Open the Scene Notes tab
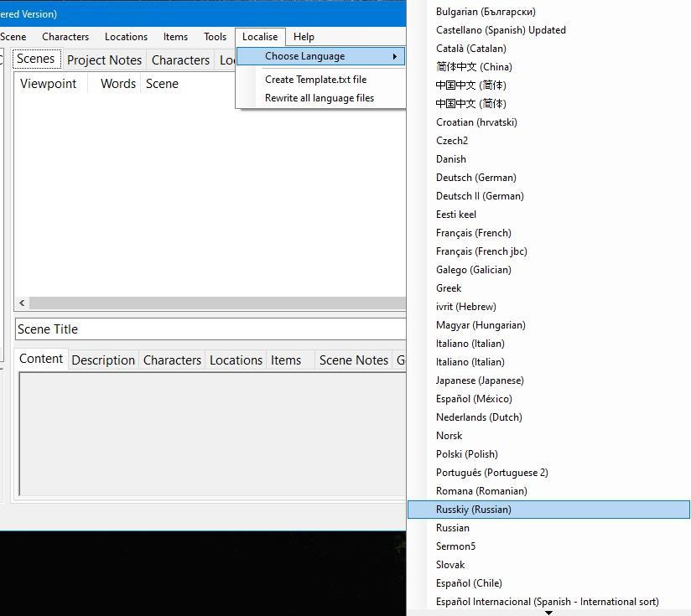Screen dimensions: 691x616 click(353, 360)
